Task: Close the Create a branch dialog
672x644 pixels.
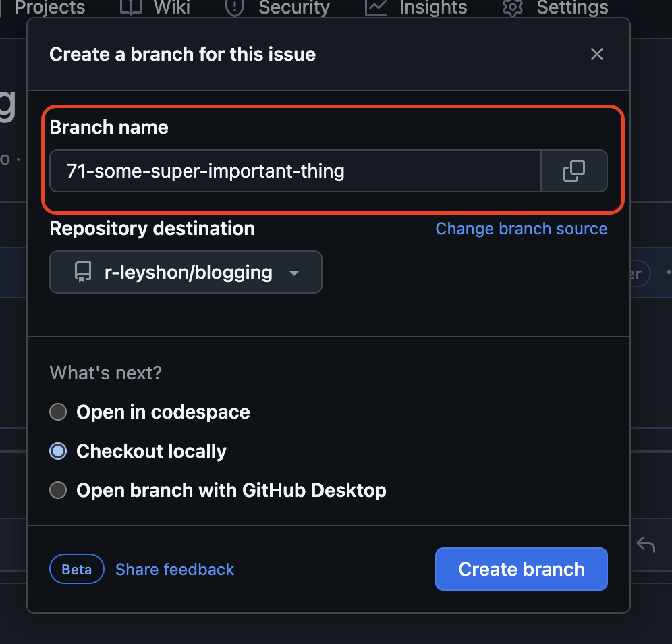Action: click(x=596, y=54)
